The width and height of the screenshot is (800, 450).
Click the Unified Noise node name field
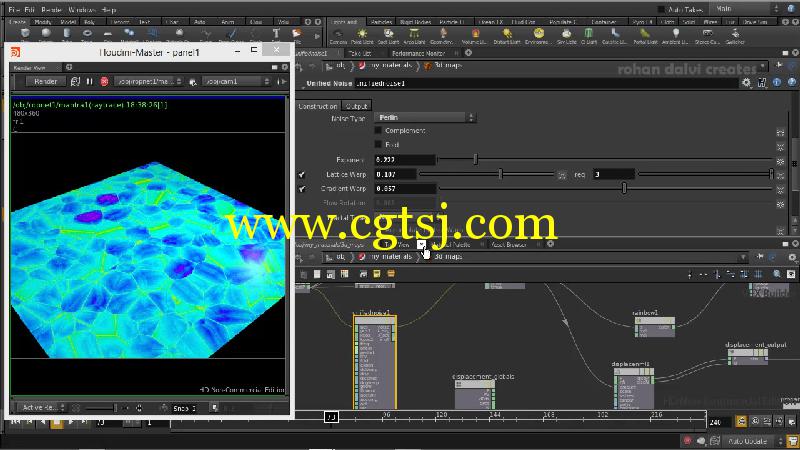[546, 83]
